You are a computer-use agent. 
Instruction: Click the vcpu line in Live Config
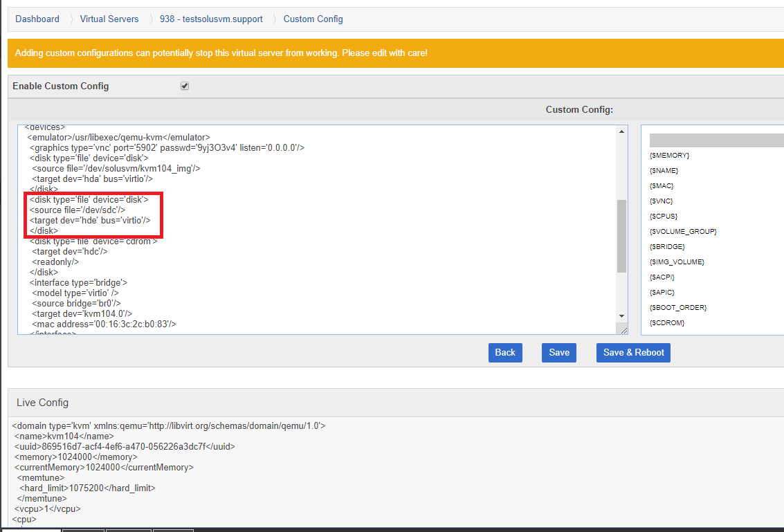coord(48,509)
